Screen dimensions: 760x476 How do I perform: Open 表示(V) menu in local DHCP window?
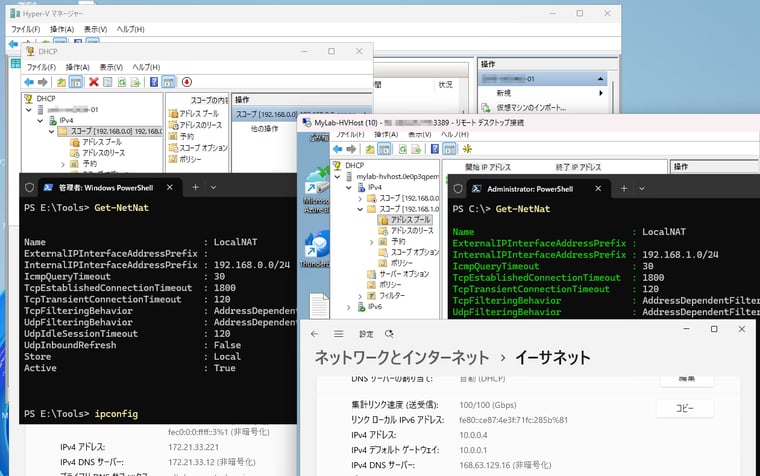click(x=111, y=67)
